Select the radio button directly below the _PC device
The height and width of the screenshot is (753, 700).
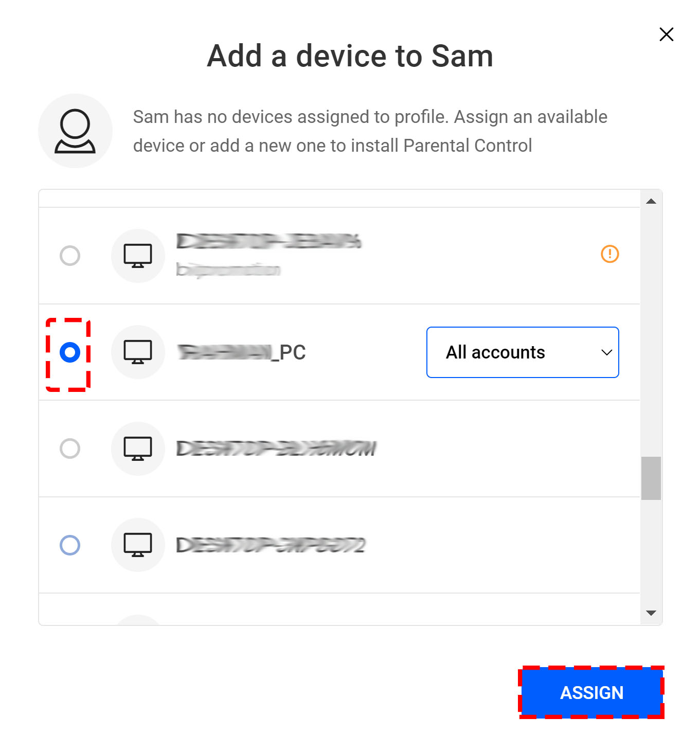point(70,449)
